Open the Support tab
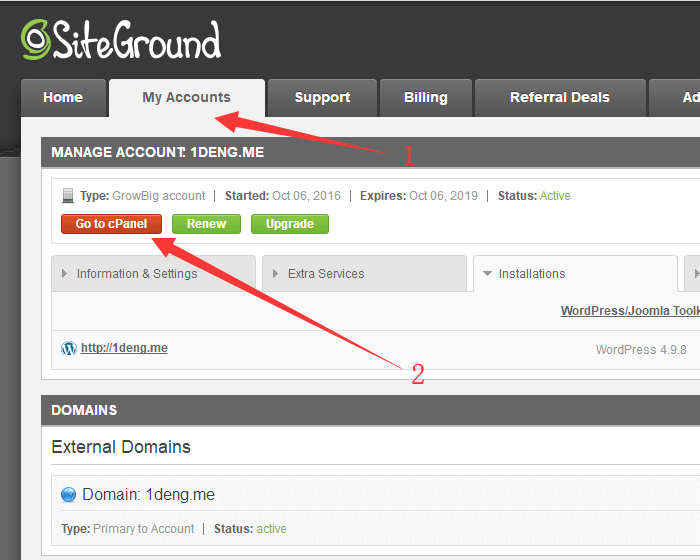 322,98
